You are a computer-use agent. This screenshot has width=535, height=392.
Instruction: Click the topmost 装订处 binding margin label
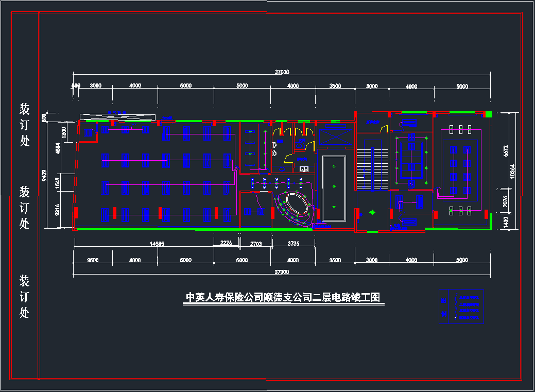(x=25, y=124)
